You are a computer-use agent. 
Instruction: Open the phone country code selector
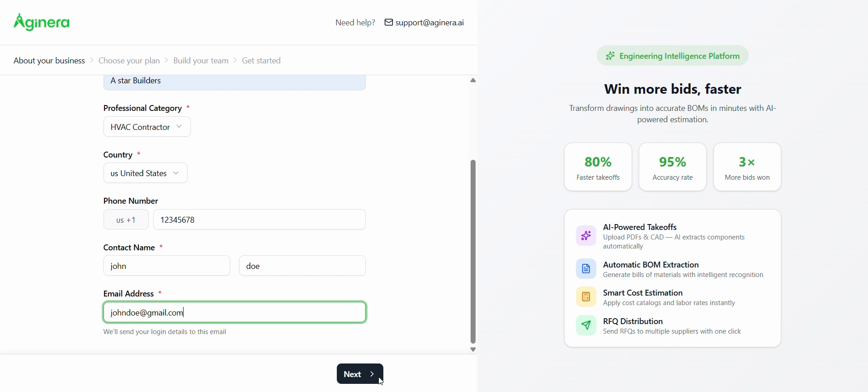(x=126, y=220)
